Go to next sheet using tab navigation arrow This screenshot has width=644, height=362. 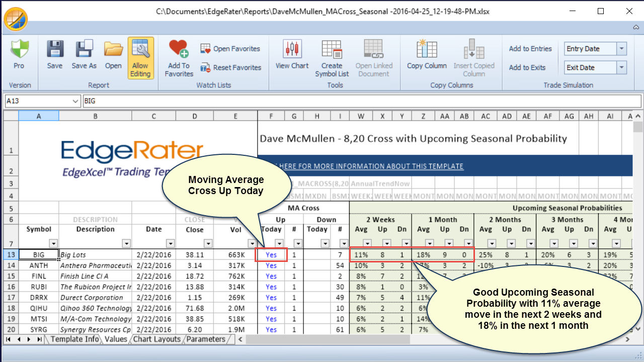coord(30,339)
